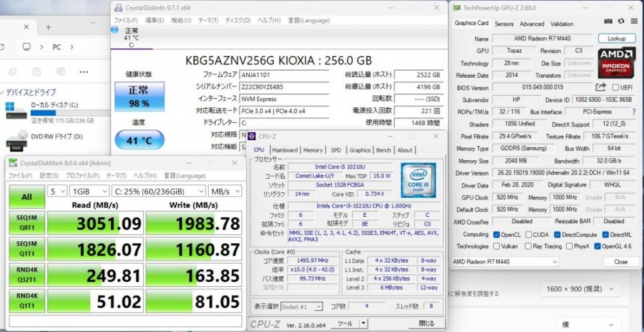Open the MB/s unit dropdown
Screen dimensions: 644x332
tap(225, 191)
